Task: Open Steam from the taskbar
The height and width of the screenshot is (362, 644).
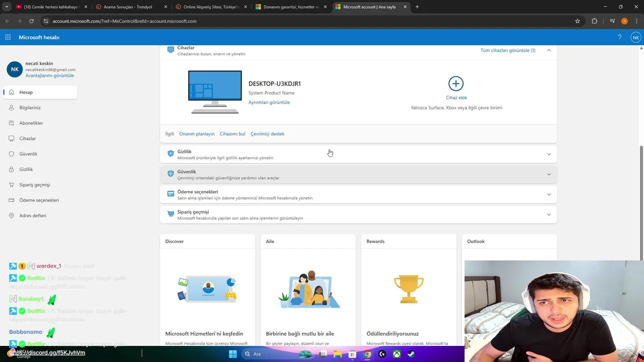Action: tap(412, 354)
